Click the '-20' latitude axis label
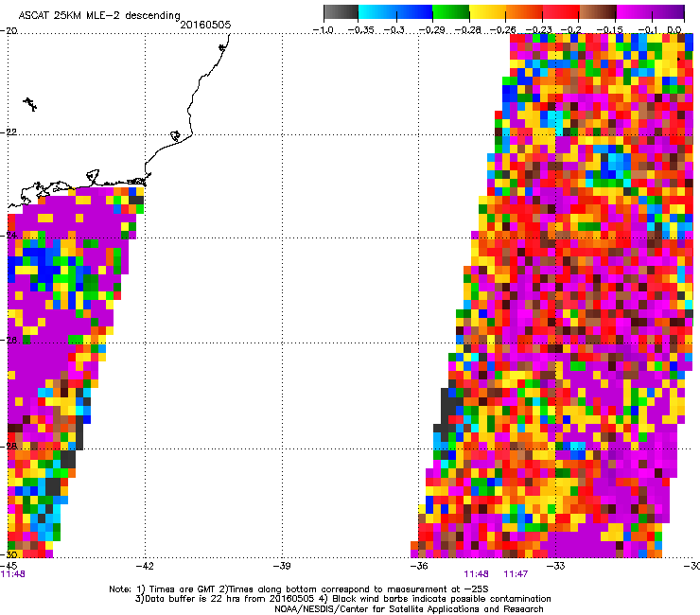This screenshot has width=700, height=615. 9,31
